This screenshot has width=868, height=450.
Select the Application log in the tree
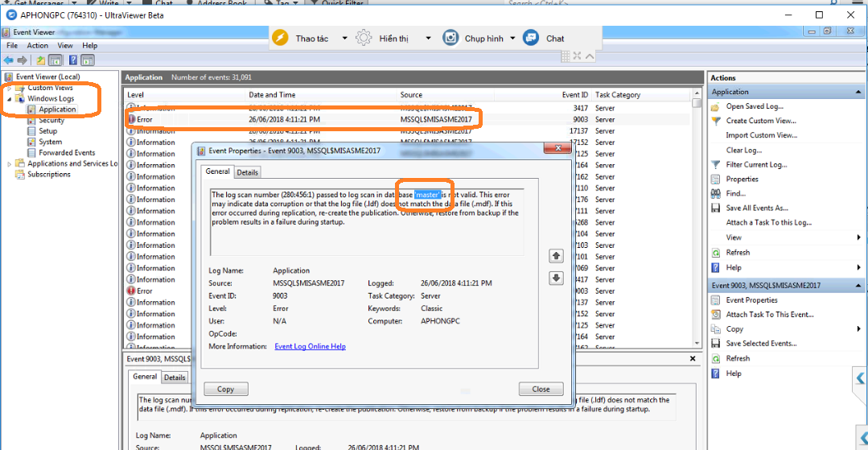(x=57, y=109)
